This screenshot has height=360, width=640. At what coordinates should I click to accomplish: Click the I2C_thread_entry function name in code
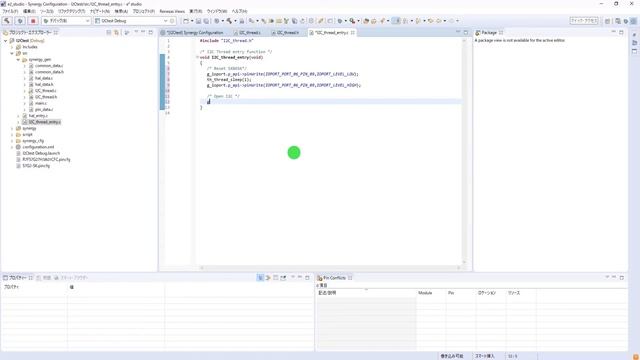tap(230, 58)
